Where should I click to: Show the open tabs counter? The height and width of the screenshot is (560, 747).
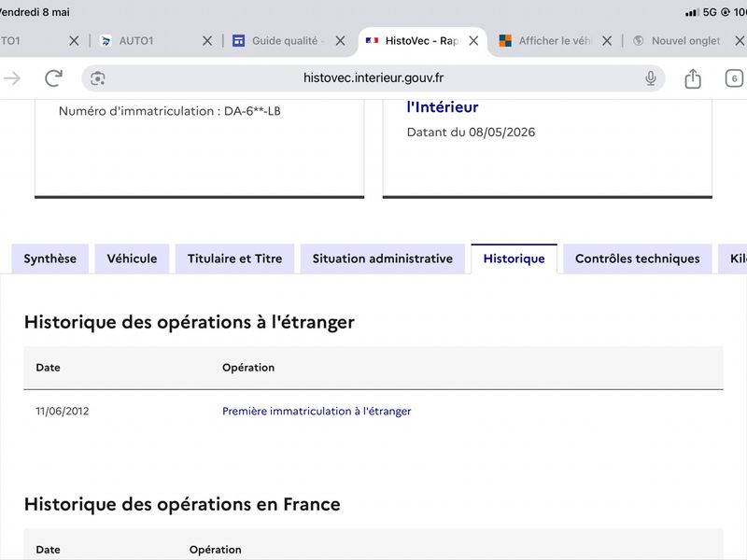734,78
